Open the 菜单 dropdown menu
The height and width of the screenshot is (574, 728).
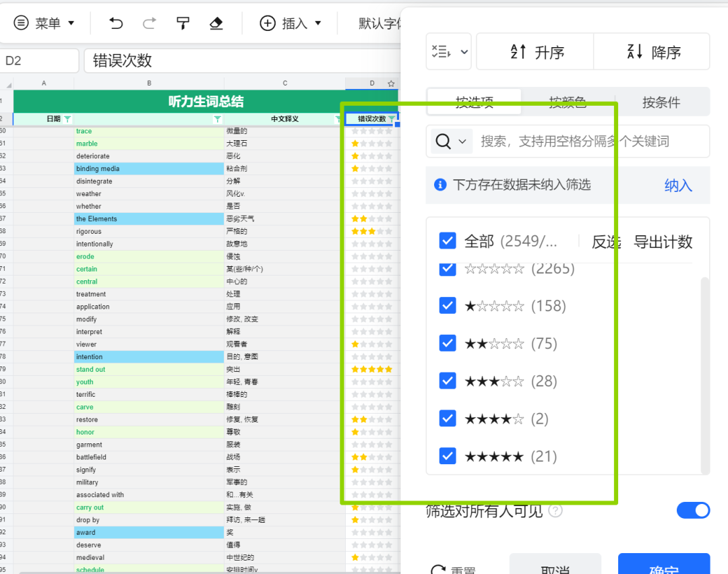(x=44, y=24)
